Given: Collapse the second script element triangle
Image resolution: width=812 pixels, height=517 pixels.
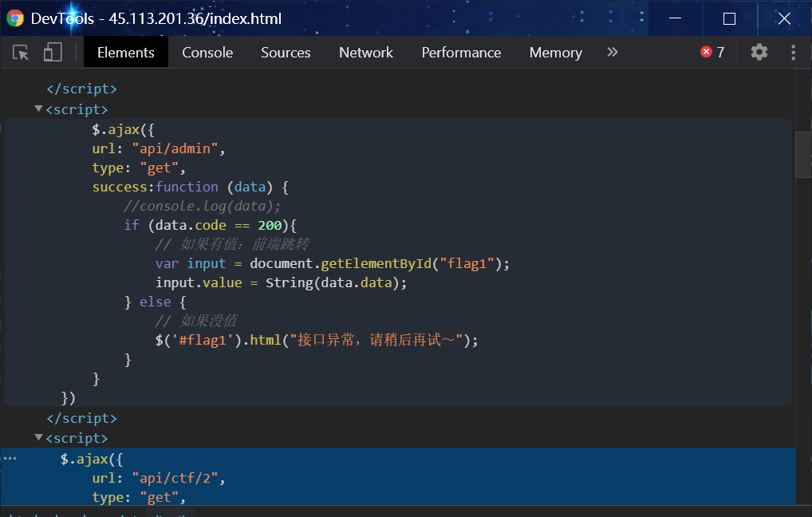Looking at the screenshot, I should tap(38, 438).
